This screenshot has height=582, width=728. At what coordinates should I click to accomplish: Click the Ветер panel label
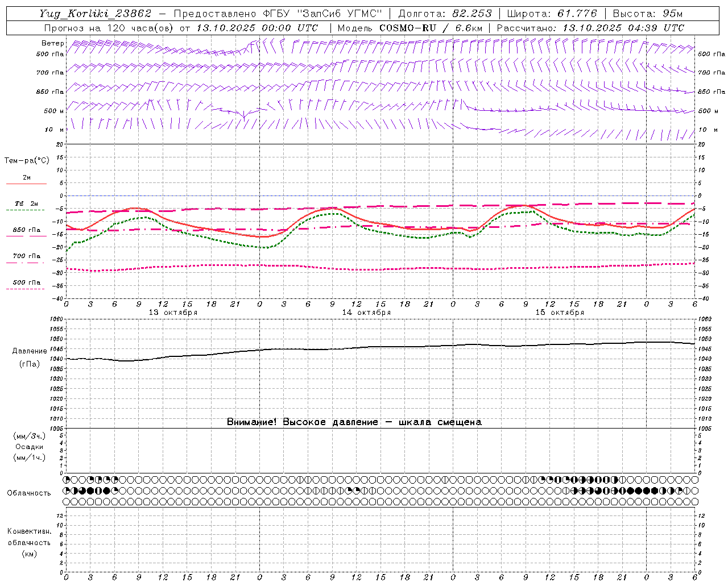pyautogui.click(x=53, y=43)
